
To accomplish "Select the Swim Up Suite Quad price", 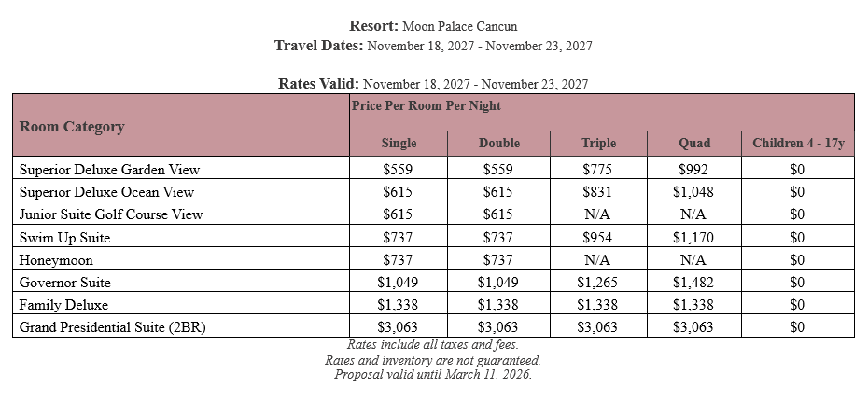I will [694, 238].
